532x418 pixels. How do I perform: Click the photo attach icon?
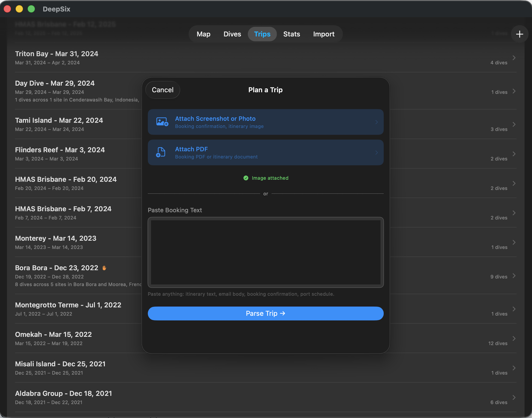(x=162, y=122)
